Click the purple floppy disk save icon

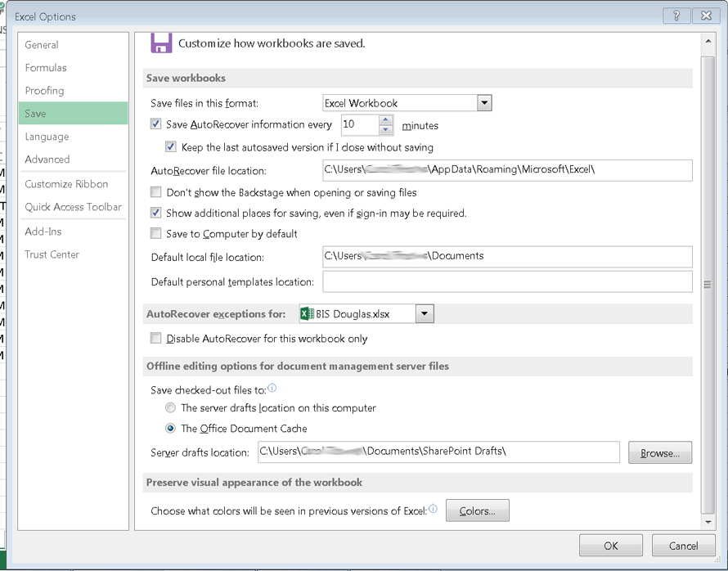(x=161, y=43)
